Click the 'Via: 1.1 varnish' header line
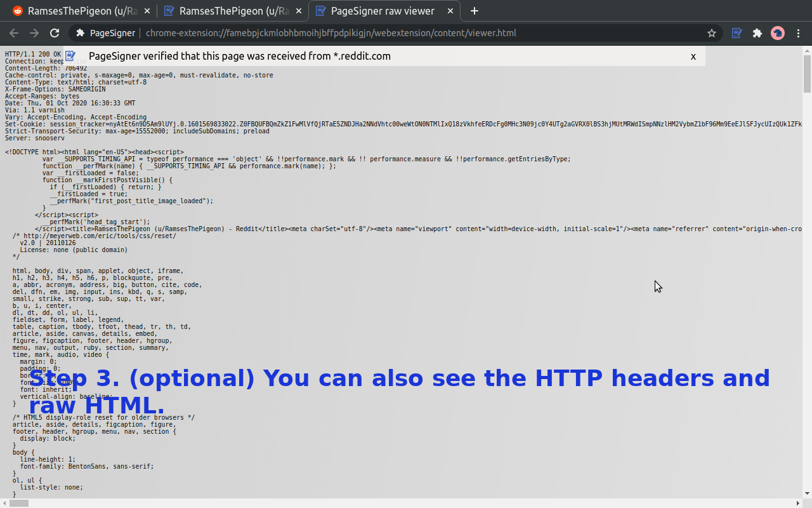This screenshot has width=812, height=508. point(35,110)
